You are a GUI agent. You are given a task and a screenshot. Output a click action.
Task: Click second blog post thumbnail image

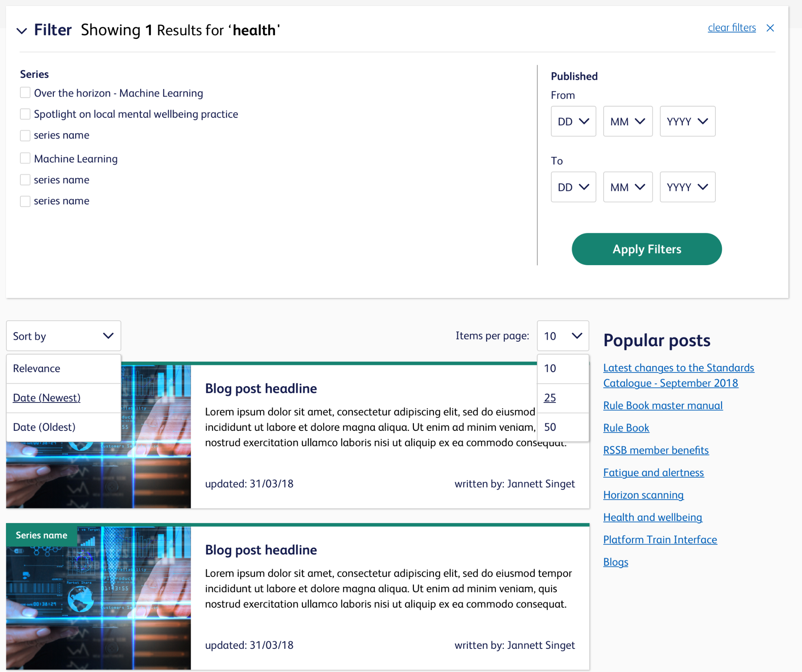98,598
